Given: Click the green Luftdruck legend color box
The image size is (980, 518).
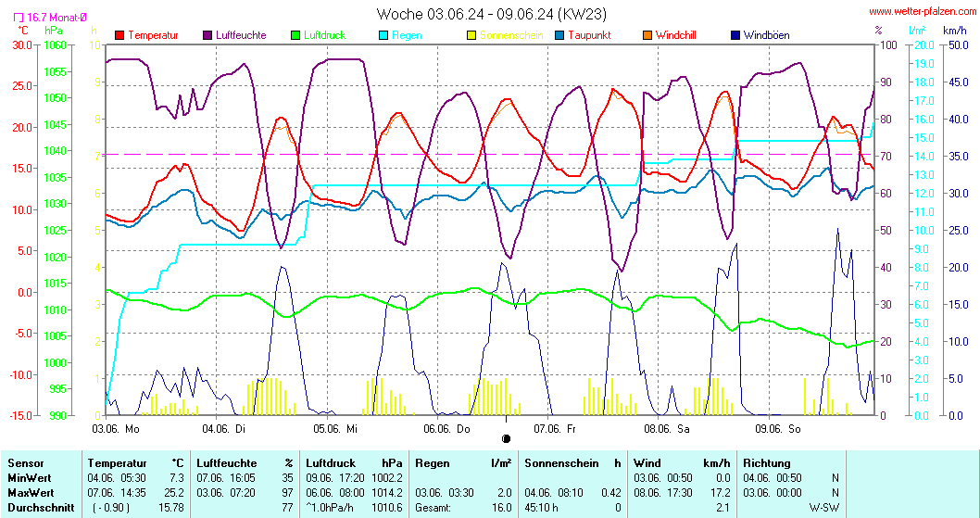Looking at the screenshot, I should point(295,35).
